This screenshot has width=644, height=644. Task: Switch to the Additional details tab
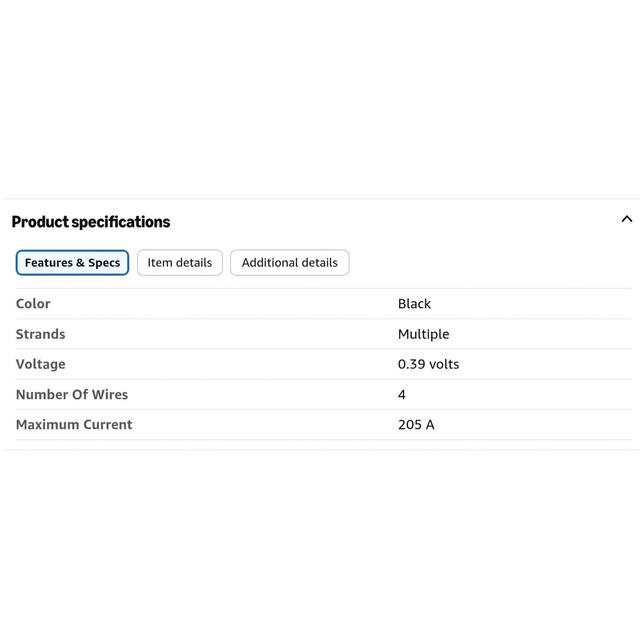pyautogui.click(x=290, y=263)
